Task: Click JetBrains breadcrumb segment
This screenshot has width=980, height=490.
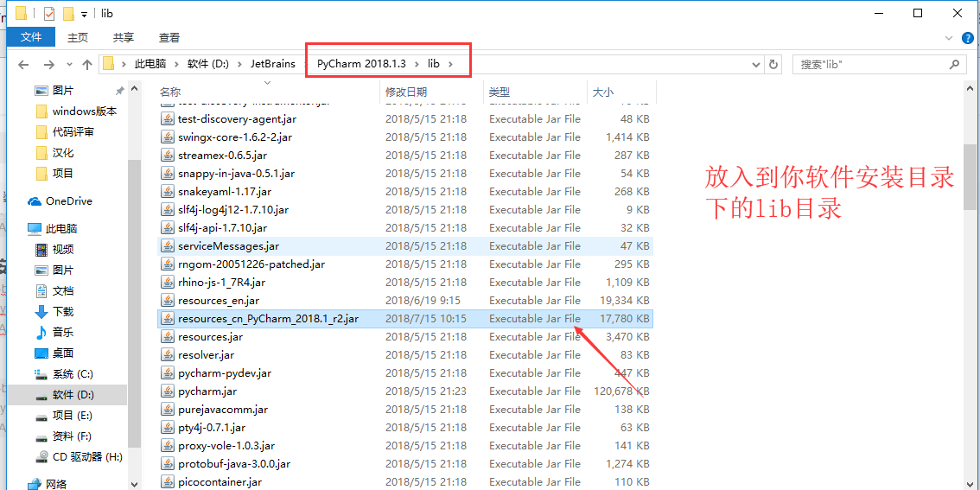Action: click(x=273, y=64)
